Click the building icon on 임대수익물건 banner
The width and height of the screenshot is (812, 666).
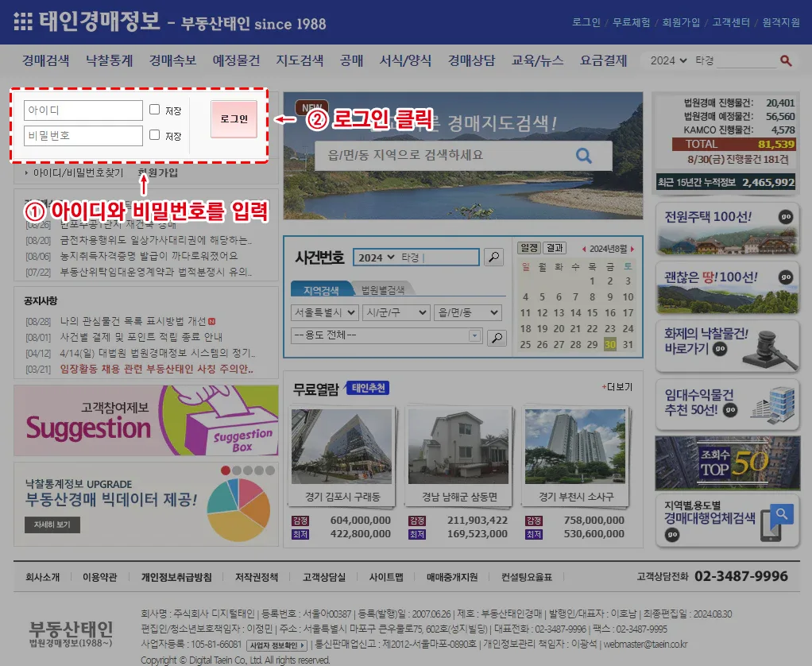pos(773,405)
